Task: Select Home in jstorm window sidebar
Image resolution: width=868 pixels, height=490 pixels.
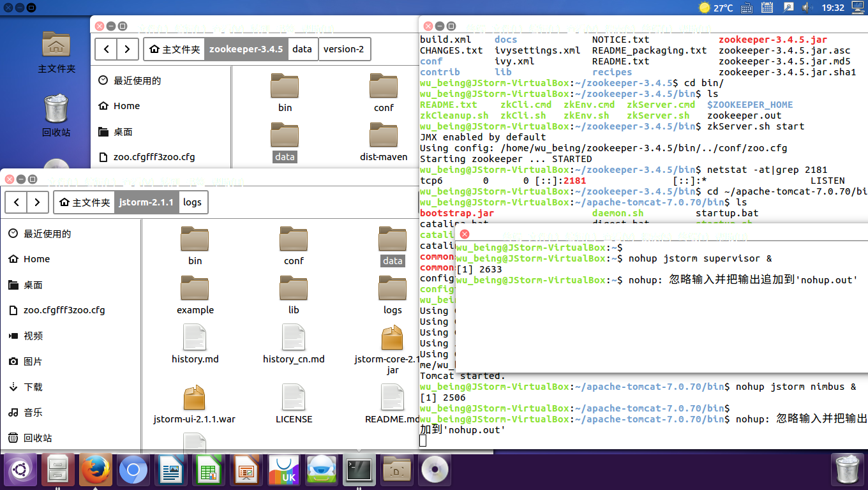Action: click(70, 259)
